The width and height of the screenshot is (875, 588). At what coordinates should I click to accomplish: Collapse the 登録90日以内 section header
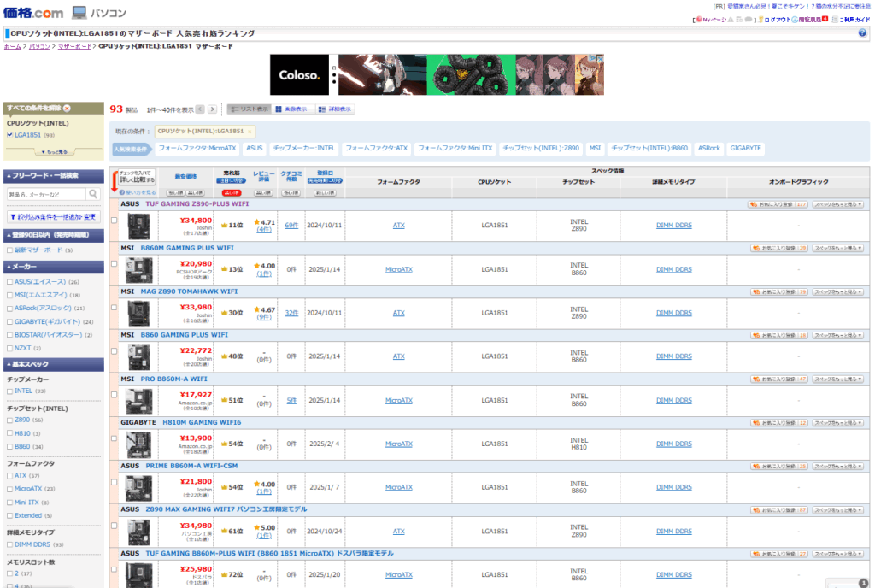click(54, 235)
